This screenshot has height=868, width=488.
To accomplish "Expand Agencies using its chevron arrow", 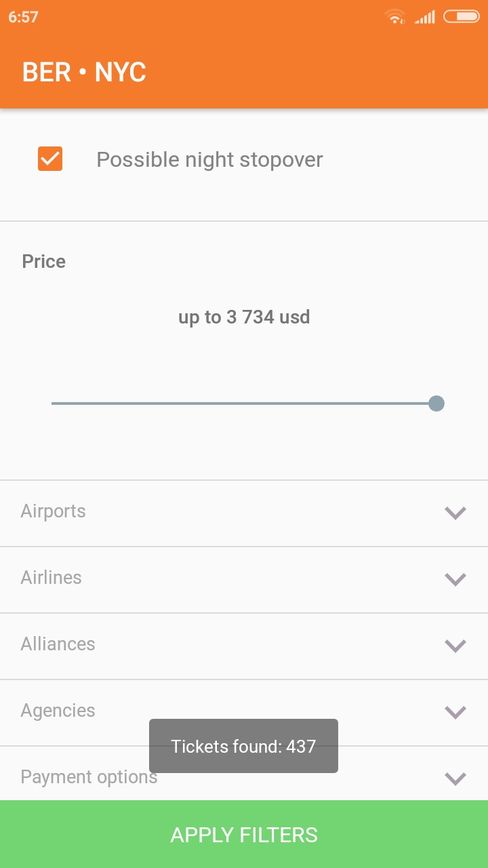I will pos(455,712).
